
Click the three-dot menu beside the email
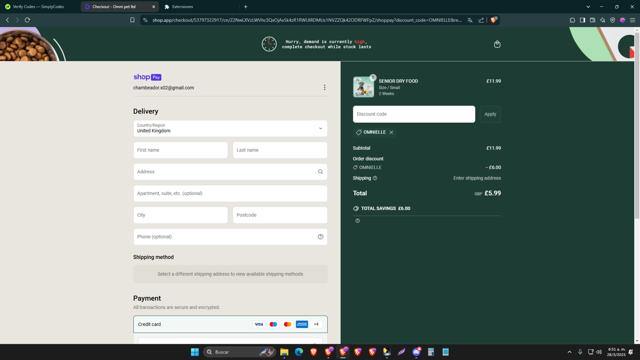pyautogui.click(x=324, y=87)
